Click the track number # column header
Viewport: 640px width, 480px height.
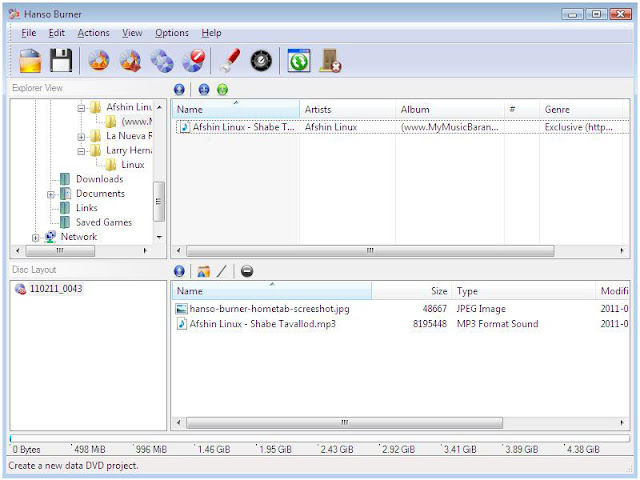522,109
